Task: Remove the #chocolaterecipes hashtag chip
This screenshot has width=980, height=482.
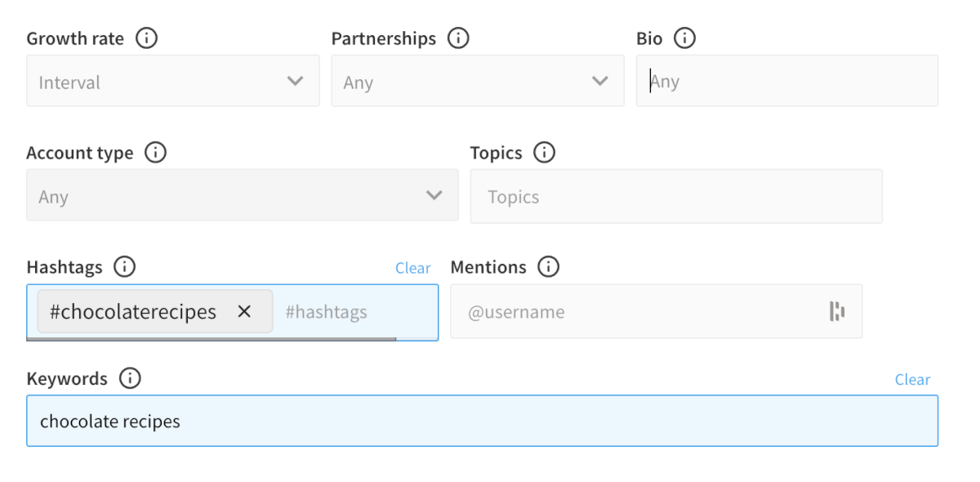Action: (244, 311)
